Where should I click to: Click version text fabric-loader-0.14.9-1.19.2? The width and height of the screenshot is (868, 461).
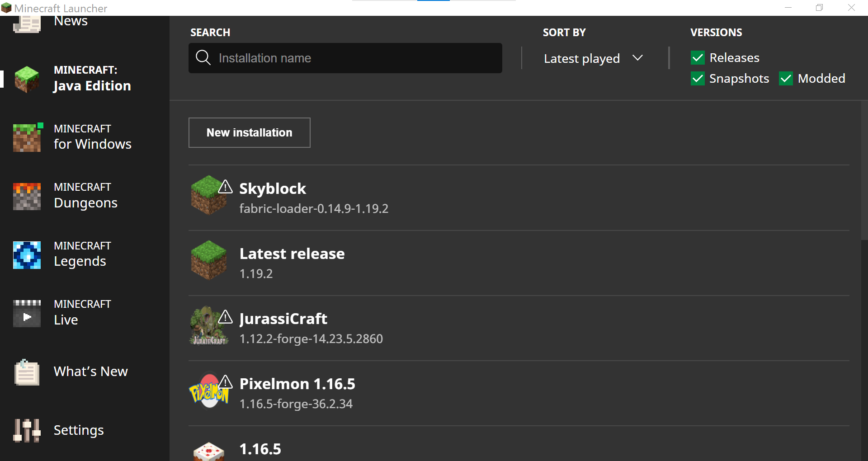point(314,208)
